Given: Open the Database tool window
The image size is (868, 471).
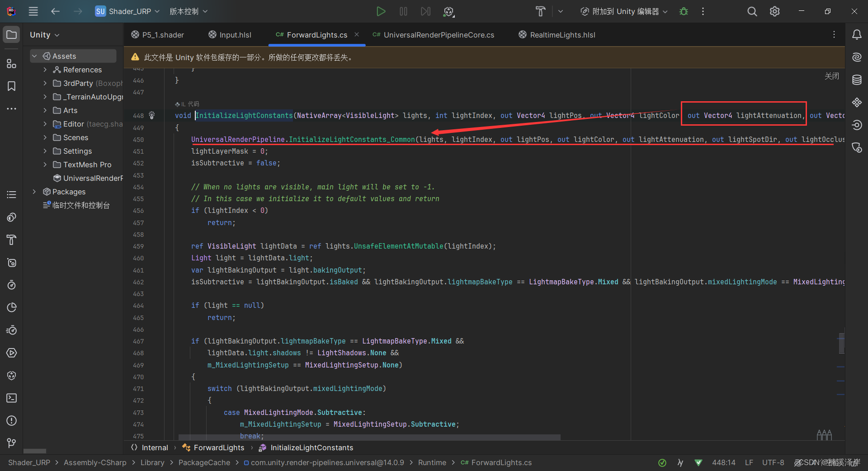Looking at the screenshot, I should (857, 80).
